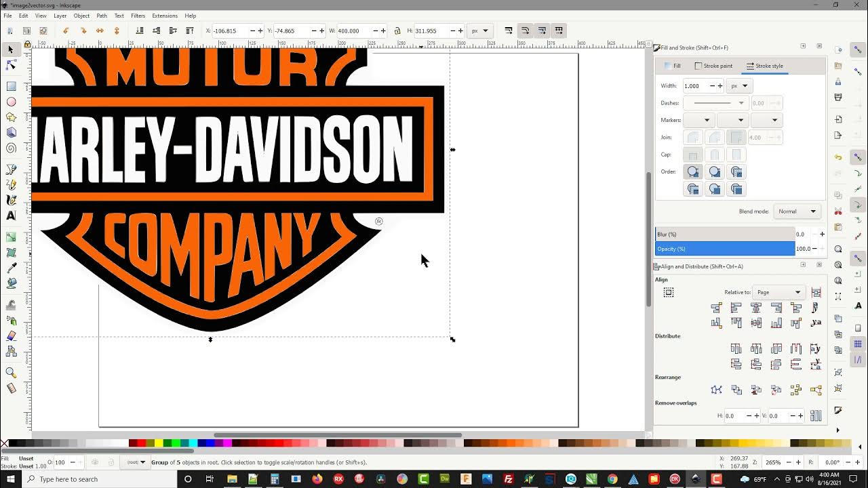Viewport: 868px width, 488px height.
Task: Select the Gradient tool
Action: tap(11, 237)
